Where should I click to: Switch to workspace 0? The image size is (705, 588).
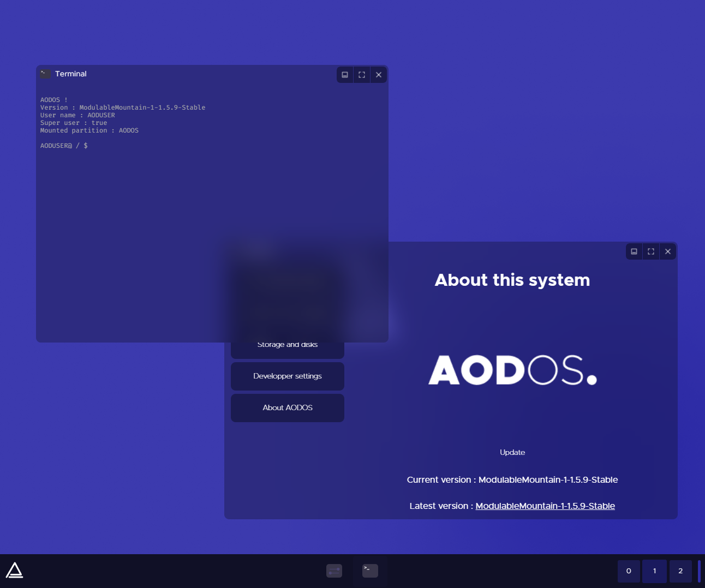(x=629, y=571)
